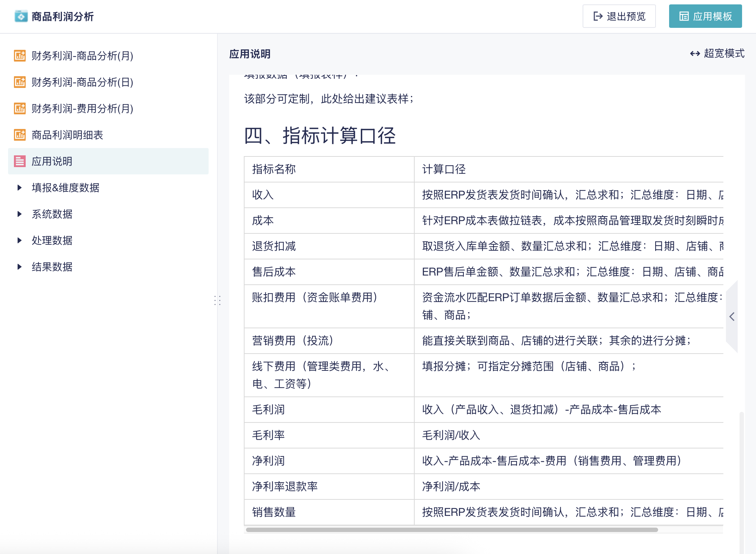The height and width of the screenshot is (554, 756).
Task: Open 财务利润-费用分析(月) from the sidebar icon
Action: click(19, 109)
